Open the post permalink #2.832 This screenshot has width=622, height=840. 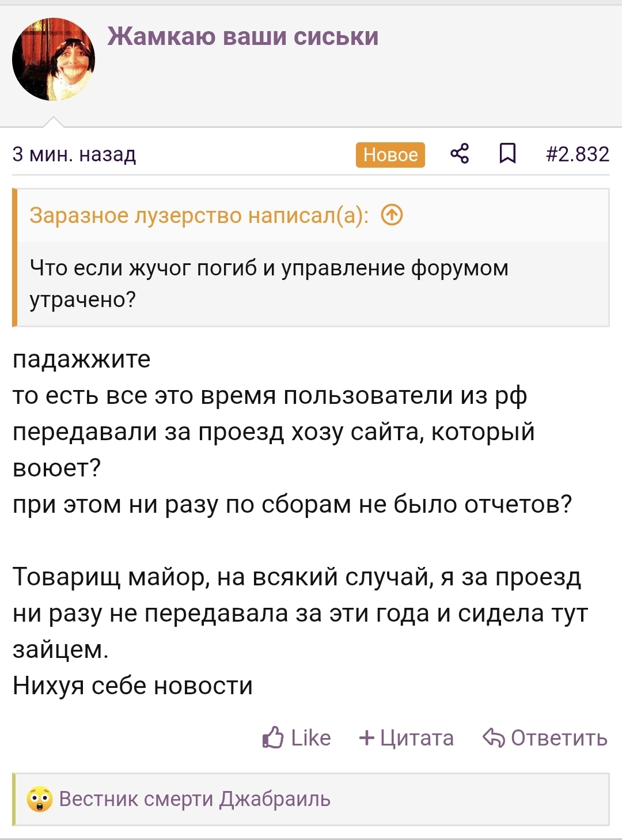coord(578,154)
